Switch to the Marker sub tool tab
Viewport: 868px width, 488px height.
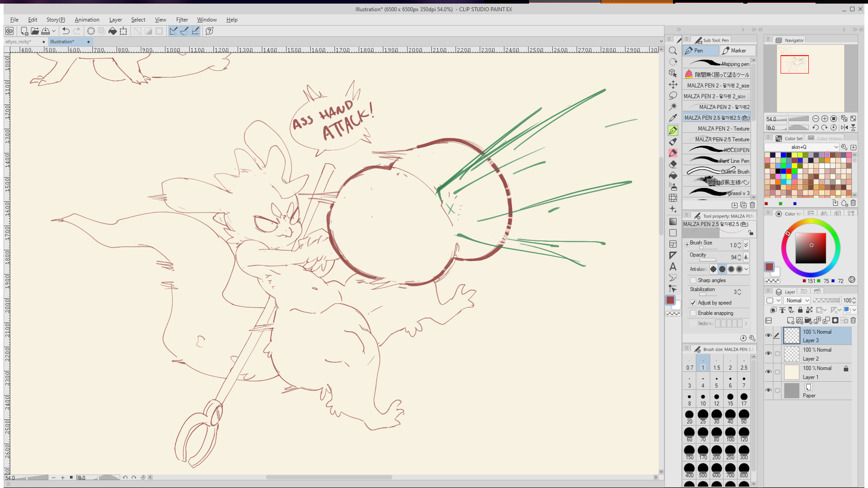(x=738, y=51)
